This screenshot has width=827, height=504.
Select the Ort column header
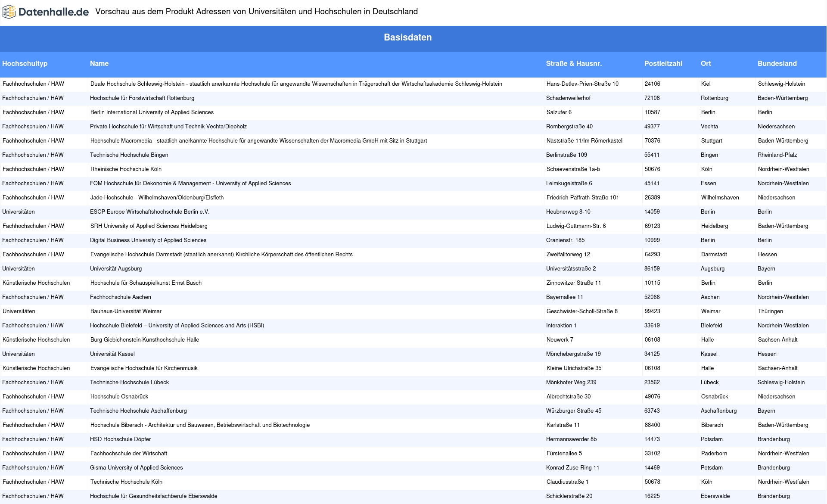pos(706,63)
